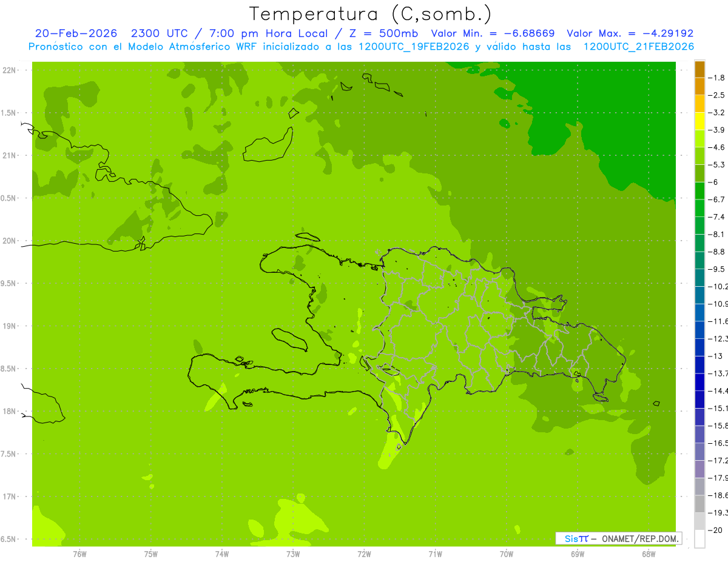The height and width of the screenshot is (562, 728).
Task: Click the "21N" latitude label
Action: 10,155
